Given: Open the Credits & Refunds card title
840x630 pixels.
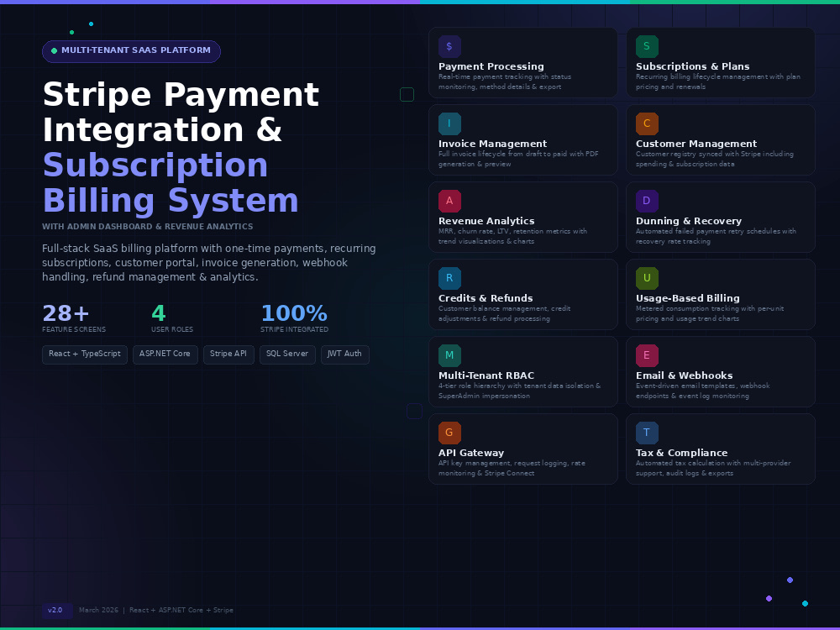Looking at the screenshot, I should tap(486, 298).
